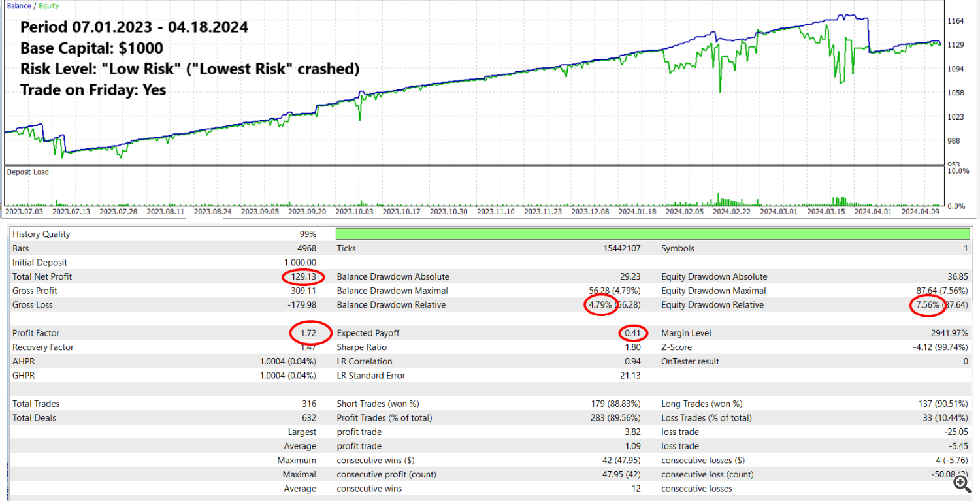The height and width of the screenshot is (501, 980).
Task: Select the average consecutive wins value 12
Action: [636, 489]
